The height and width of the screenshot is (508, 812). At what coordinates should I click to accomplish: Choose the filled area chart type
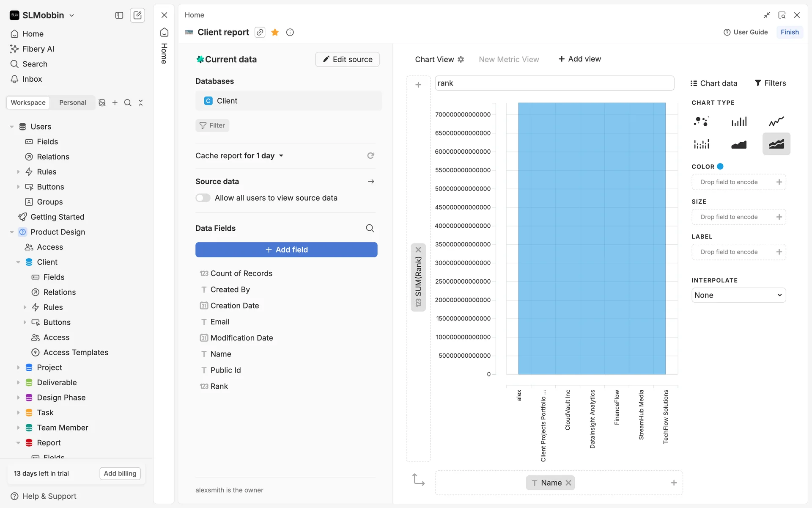(739, 144)
